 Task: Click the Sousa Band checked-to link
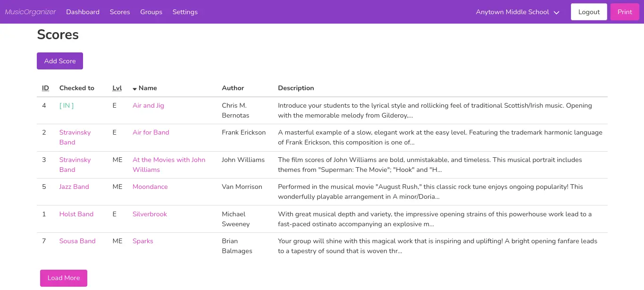[x=77, y=241]
